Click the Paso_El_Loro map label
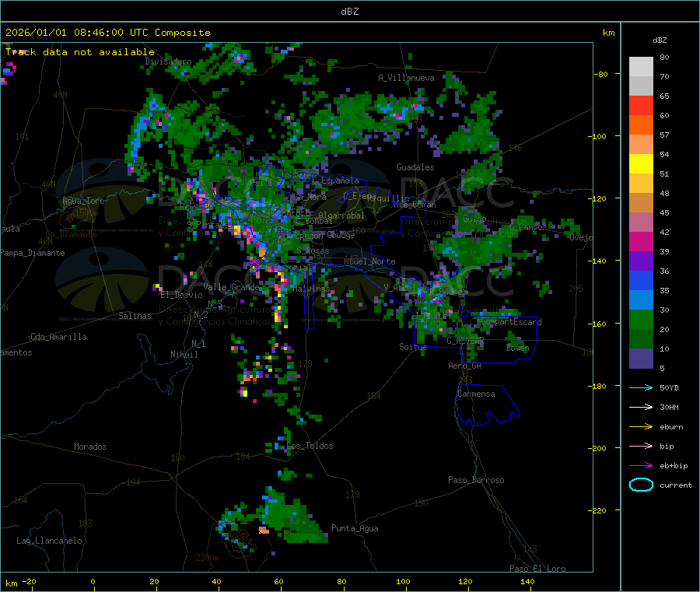The width and height of the screenshot is (700, 592). tap(537, 569)
